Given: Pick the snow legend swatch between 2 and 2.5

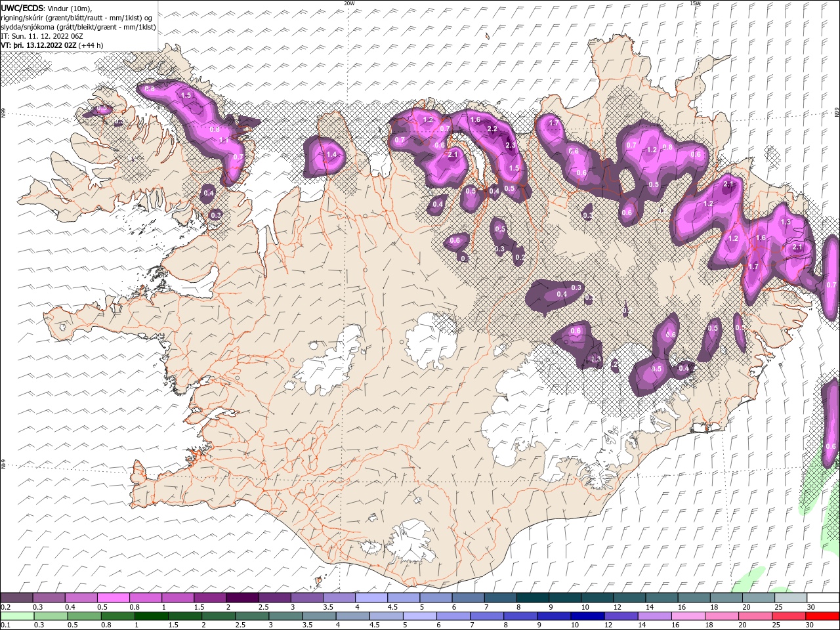Looking at the screenshot, I should pos(242,598).
